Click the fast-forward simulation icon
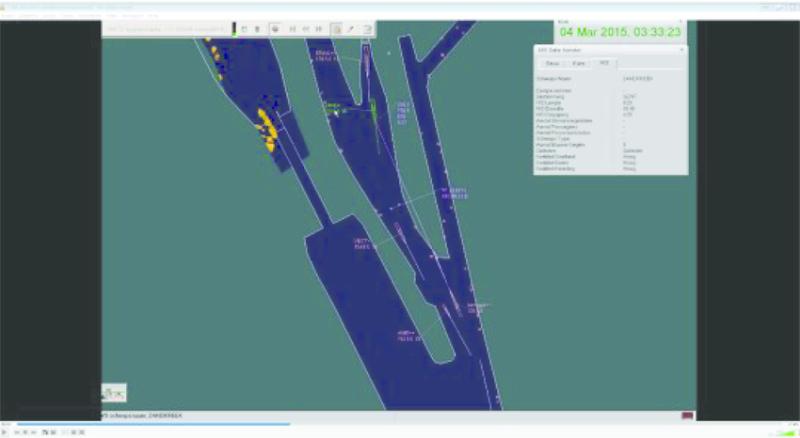The image size is (800, 438). 318,29
